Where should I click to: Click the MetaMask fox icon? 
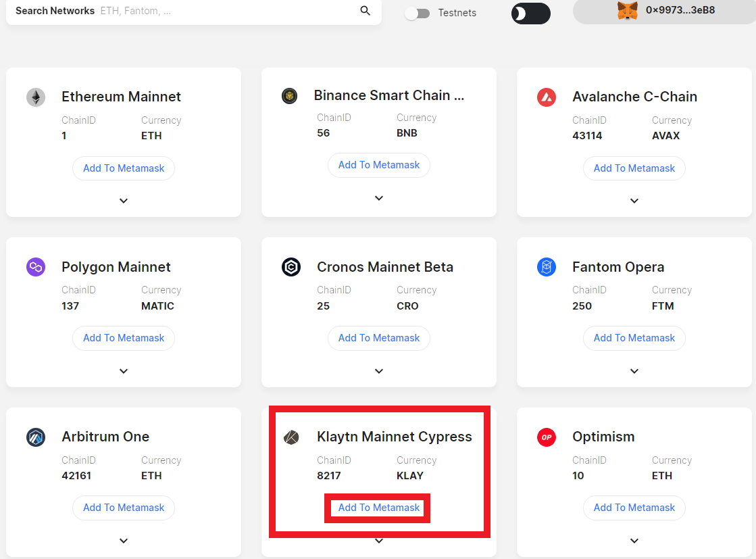[x=627, y=11]
